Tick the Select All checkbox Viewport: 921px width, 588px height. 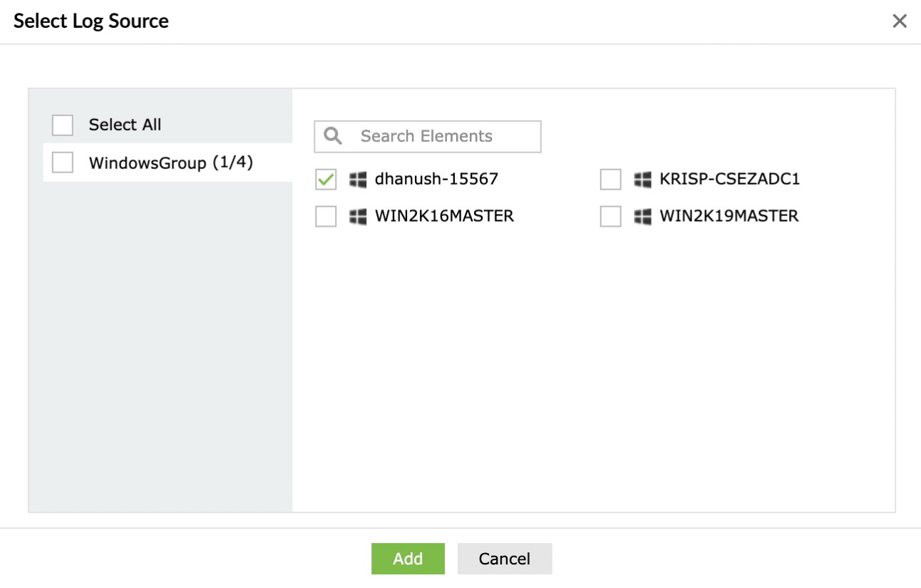[63, 125]
